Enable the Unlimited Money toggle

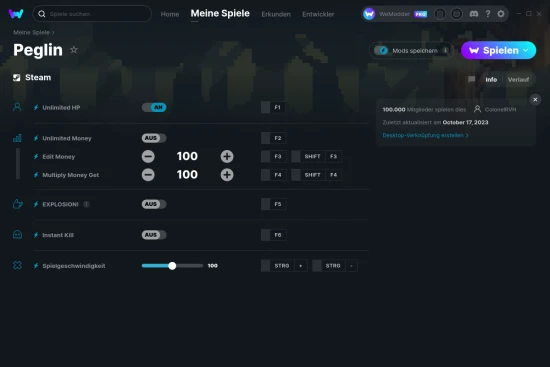pos(154,138)
